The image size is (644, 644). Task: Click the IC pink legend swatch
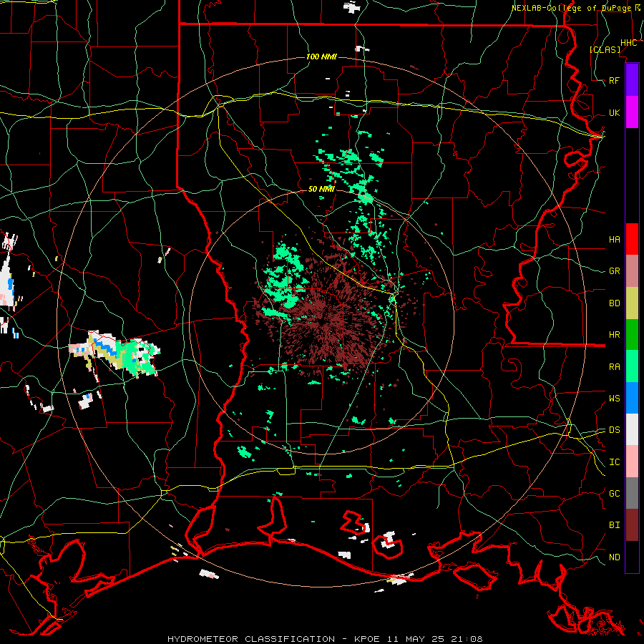632,462
